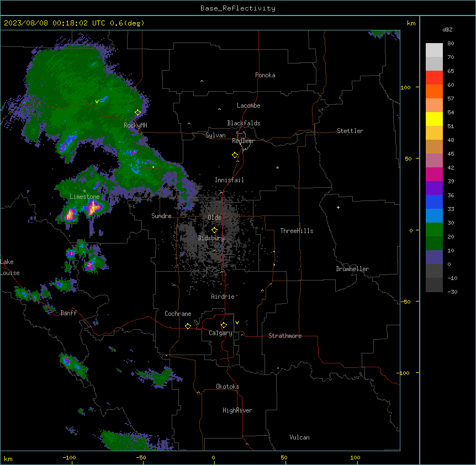
Task: Click the asterisk marker above Limestone
Action: click(84, 191)
